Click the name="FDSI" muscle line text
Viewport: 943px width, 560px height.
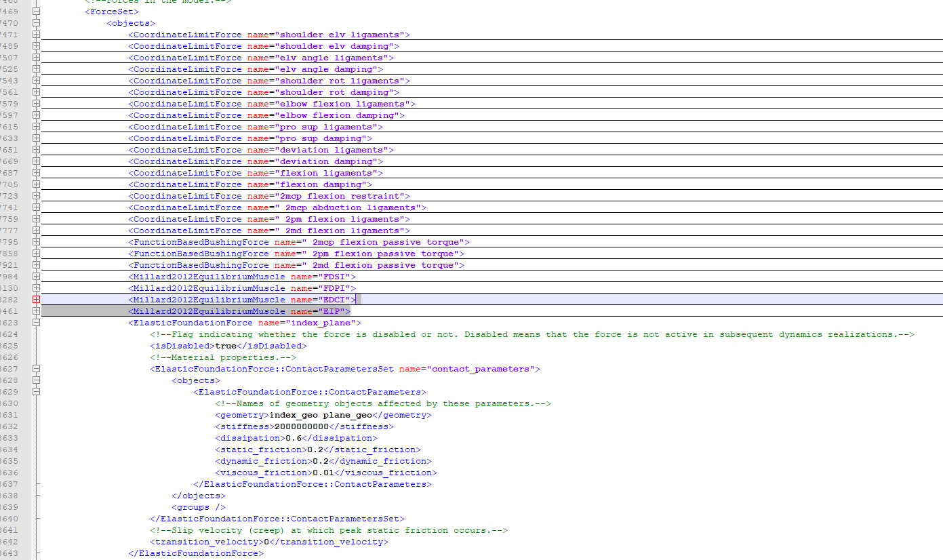(242, 277)
